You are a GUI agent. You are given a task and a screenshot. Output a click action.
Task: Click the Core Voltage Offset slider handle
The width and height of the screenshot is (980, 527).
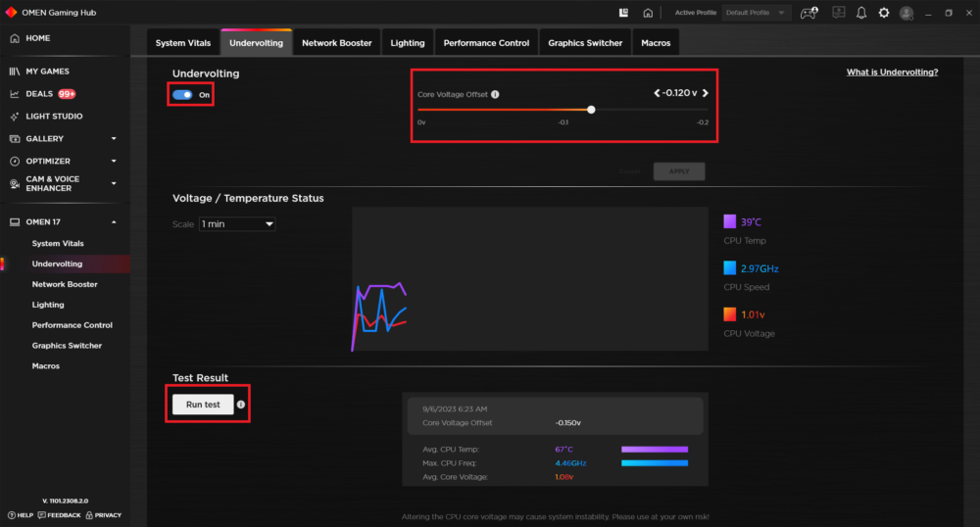click(591, 110)
